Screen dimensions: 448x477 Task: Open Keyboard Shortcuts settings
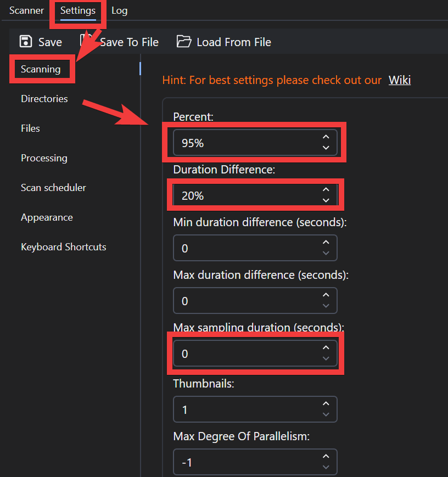click(64, 247)
